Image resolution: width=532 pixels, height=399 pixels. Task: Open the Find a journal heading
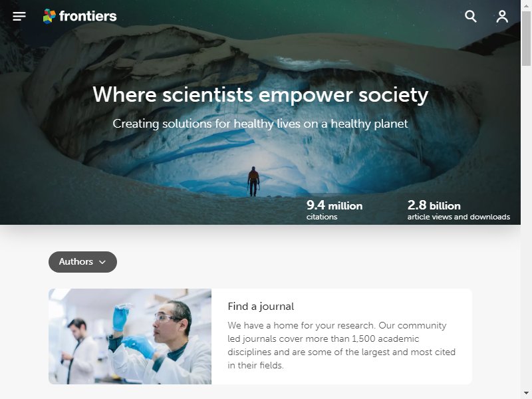coord(261,307)
